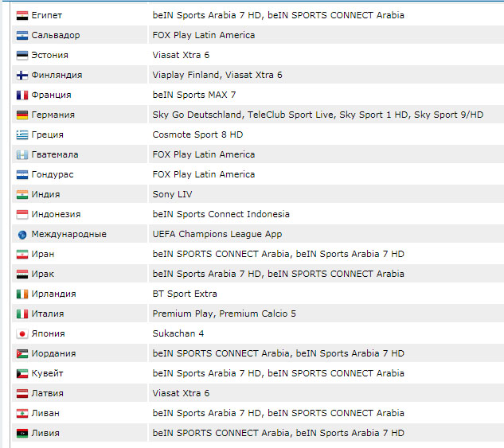
Task: Click the globe icon beside Международные
Action: coord(22,235)
